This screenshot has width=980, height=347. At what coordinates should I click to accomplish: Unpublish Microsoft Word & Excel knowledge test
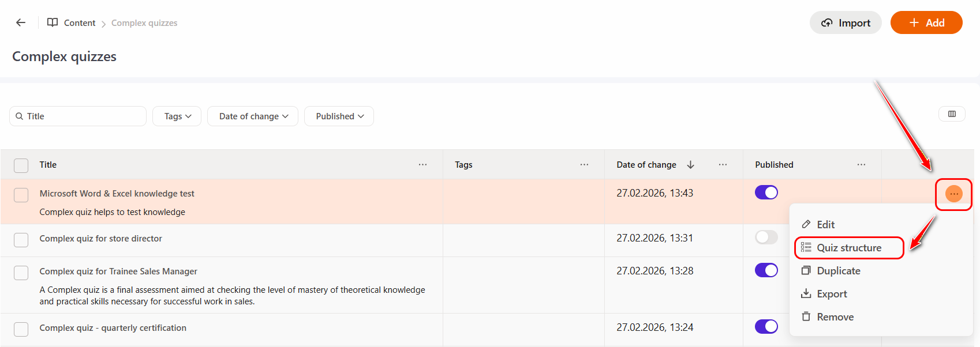766,193
